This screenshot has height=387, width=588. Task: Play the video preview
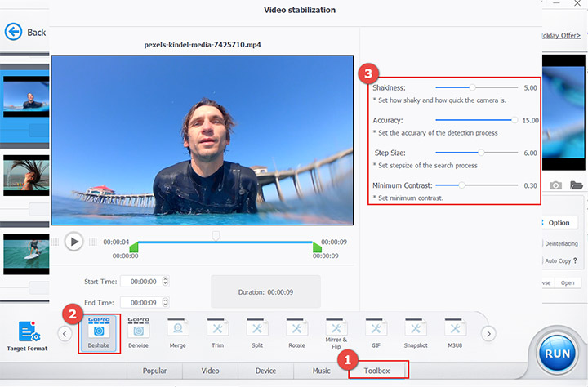click(73, 242)
